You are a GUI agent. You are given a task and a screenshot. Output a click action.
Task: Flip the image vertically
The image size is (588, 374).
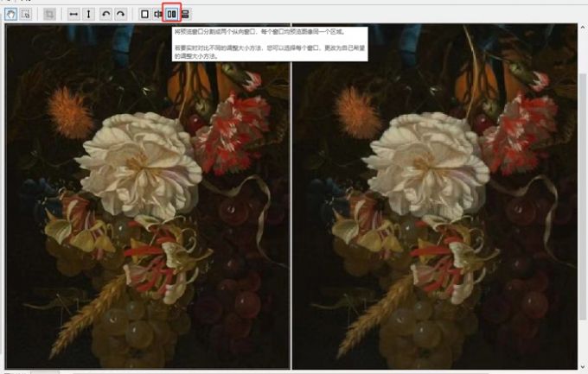tap(88, 15)
